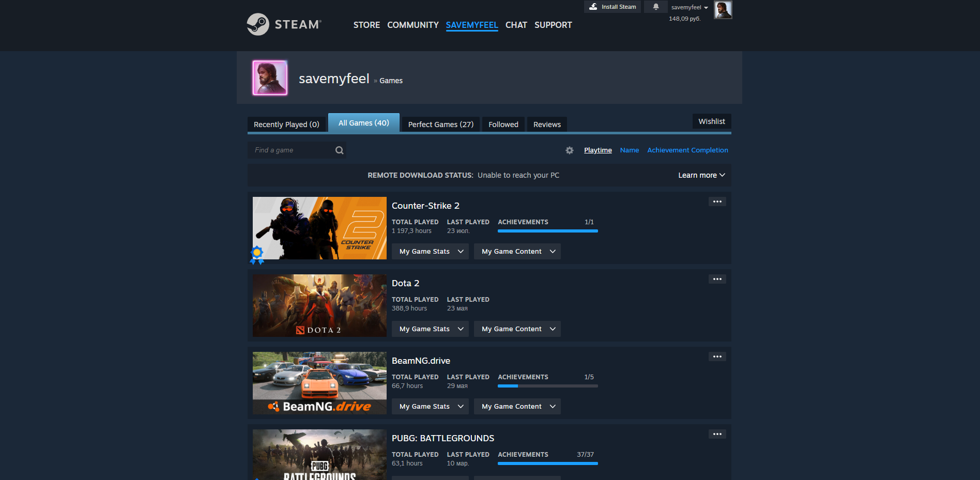Open CHAT from the header

click(x=516, y=25)
